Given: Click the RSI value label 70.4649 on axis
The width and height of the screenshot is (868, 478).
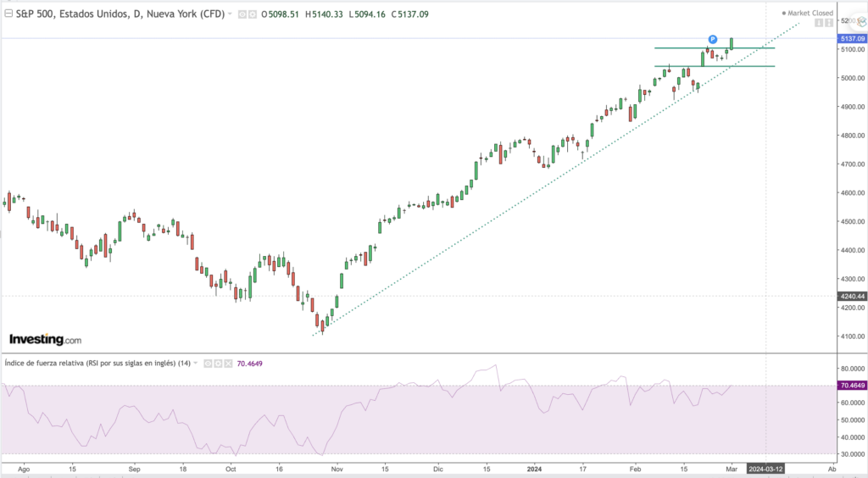Looking at the screenshot, I should [850, 386].
